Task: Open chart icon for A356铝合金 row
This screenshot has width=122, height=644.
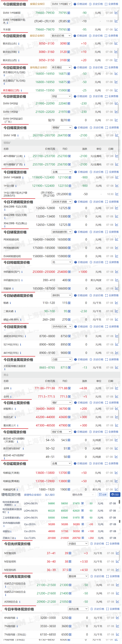Action: pyautogui.click(x=118, y=601)
